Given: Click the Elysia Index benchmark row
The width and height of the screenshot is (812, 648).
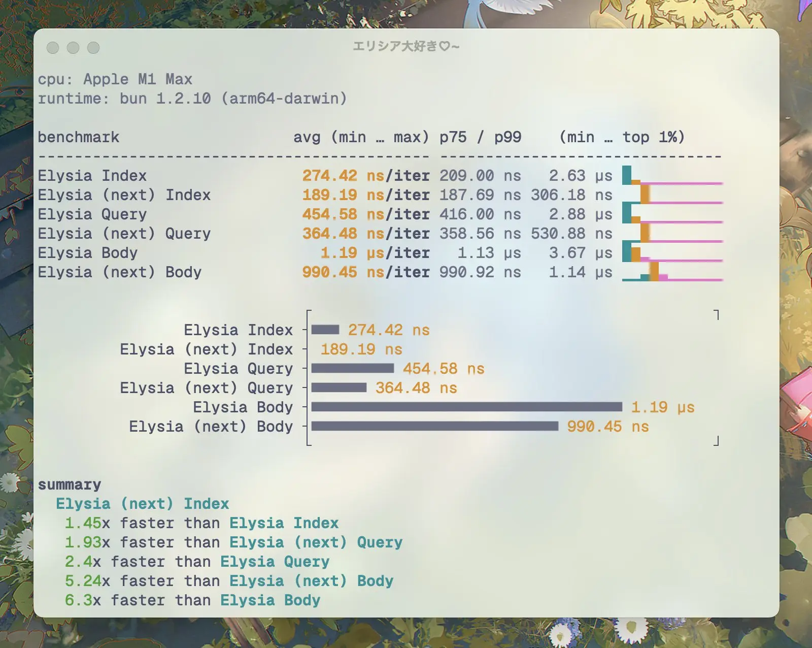Looking at the screenshot, I should 92,175.
